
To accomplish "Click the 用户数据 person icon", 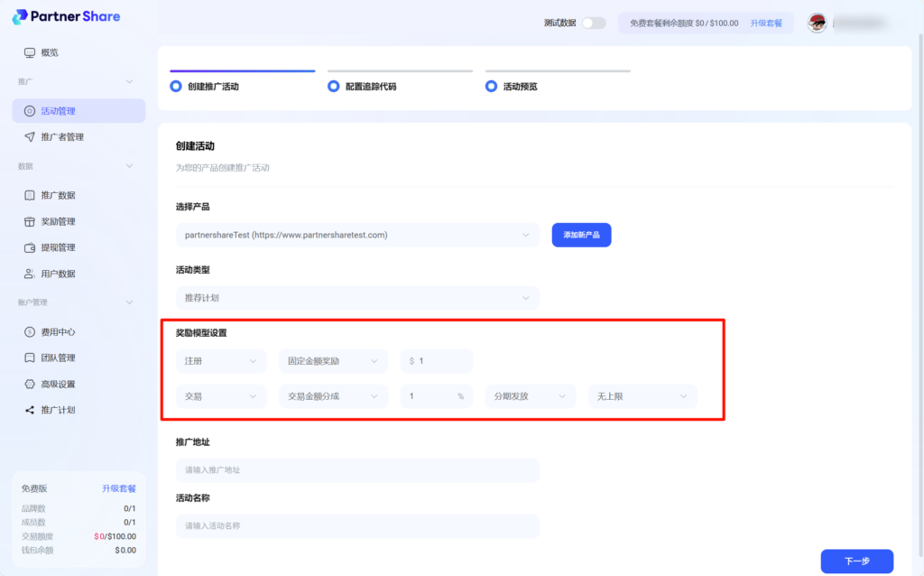I will [x=30, y=274].
